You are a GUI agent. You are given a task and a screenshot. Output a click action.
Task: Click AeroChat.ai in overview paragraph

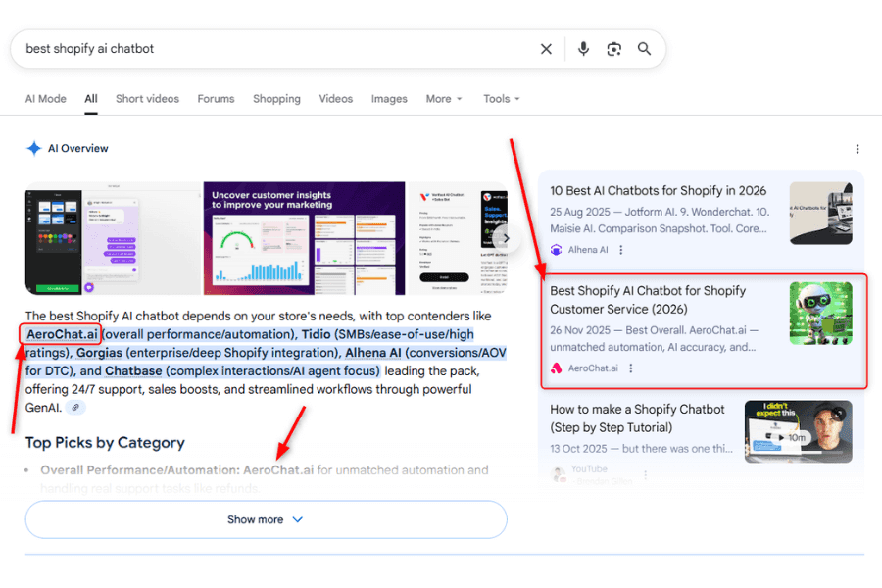click(x=62, y=335)
